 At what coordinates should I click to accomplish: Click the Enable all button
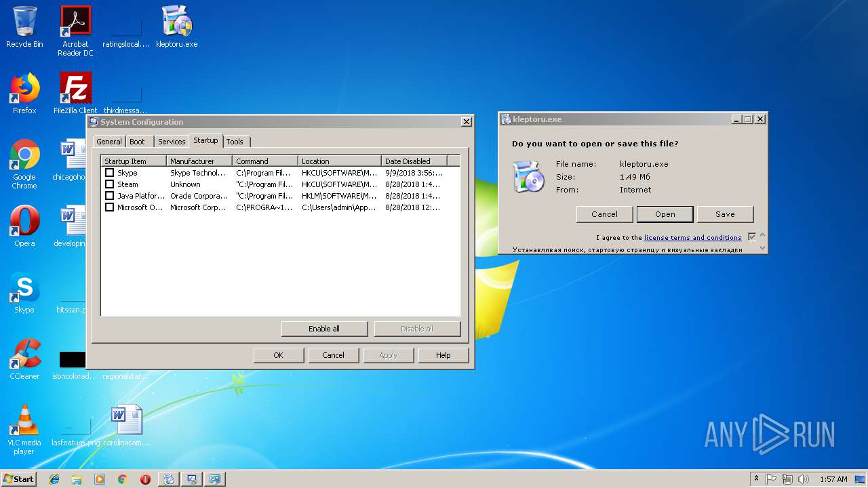(x=324, y=329)
